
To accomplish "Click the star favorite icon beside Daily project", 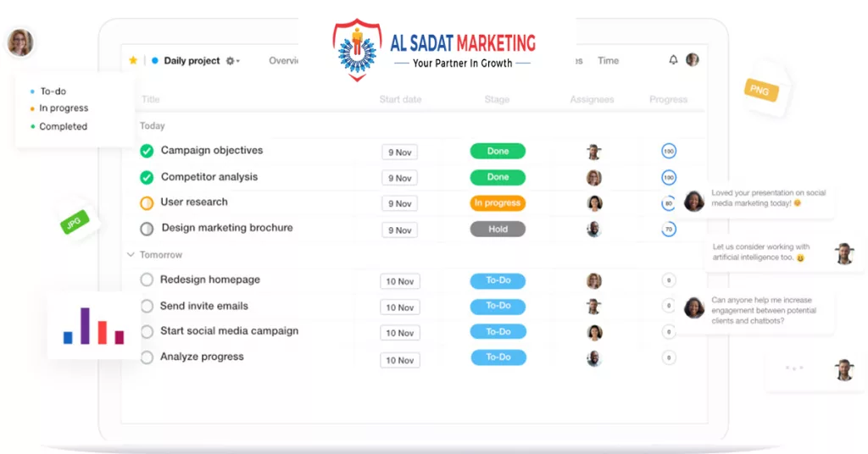I will (x=133, y=60).
